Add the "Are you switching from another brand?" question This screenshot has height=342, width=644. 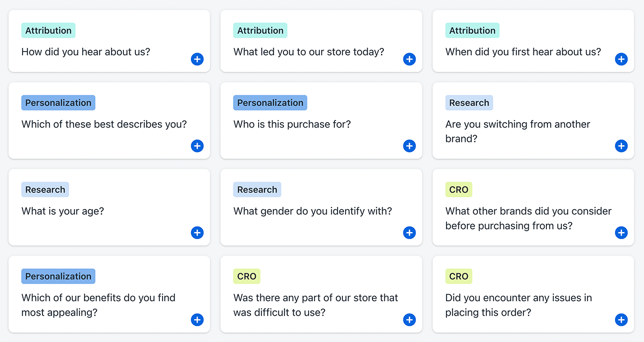(621, 146)
